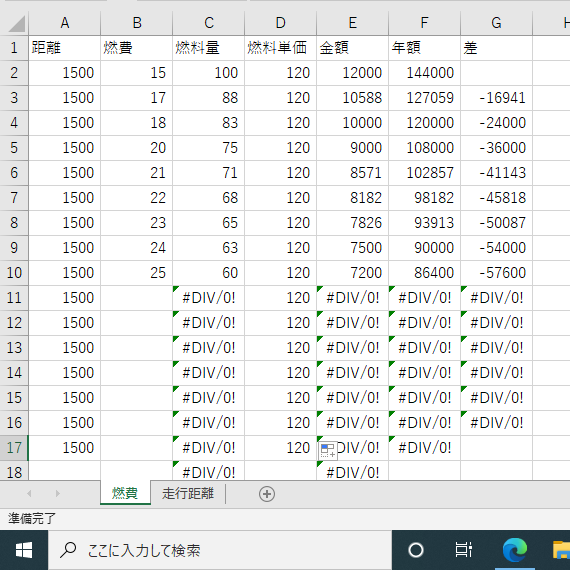Select the #DIV/0! cell in E14
570x570 pixels.
tap(352, 373)
